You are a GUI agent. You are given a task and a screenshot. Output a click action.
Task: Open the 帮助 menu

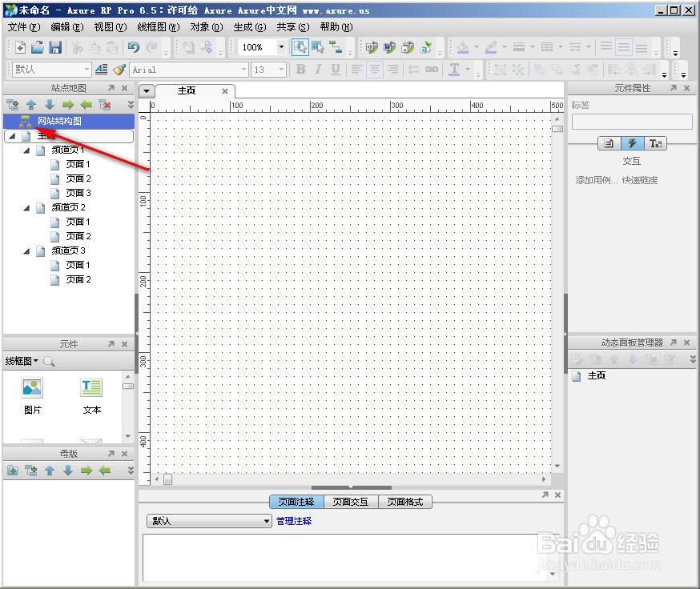[336, 27]
